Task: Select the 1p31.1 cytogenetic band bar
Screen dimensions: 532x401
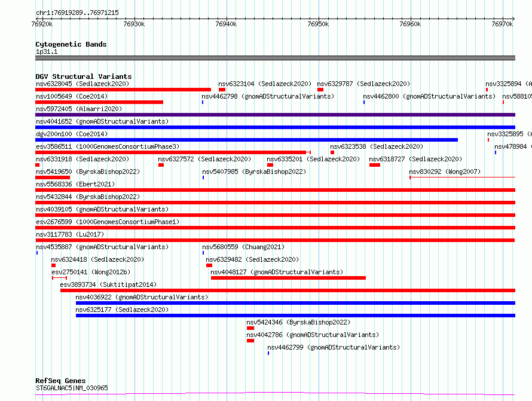Action: tap(275, 58)
